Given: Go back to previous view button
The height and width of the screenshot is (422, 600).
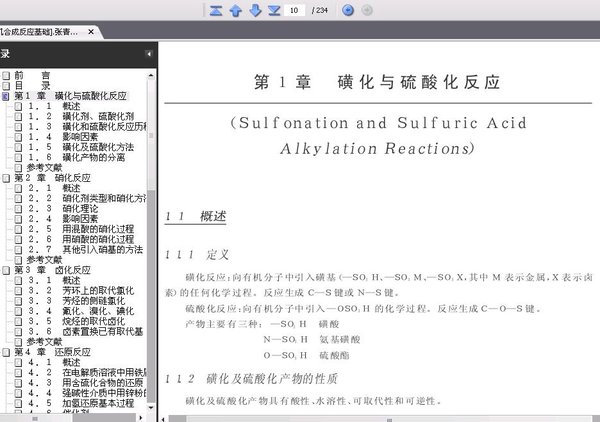Looking at the screenshot, I should tap(348, 10).
